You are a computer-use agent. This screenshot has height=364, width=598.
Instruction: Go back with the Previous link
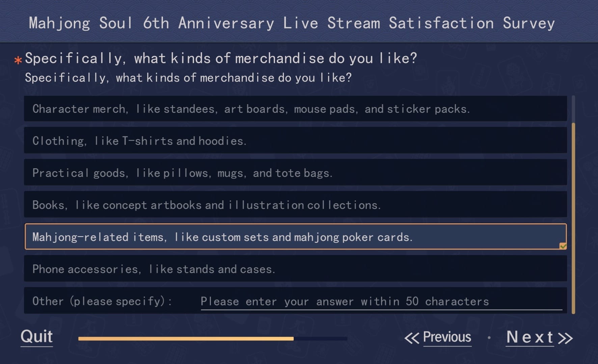[x=447, y=337]
